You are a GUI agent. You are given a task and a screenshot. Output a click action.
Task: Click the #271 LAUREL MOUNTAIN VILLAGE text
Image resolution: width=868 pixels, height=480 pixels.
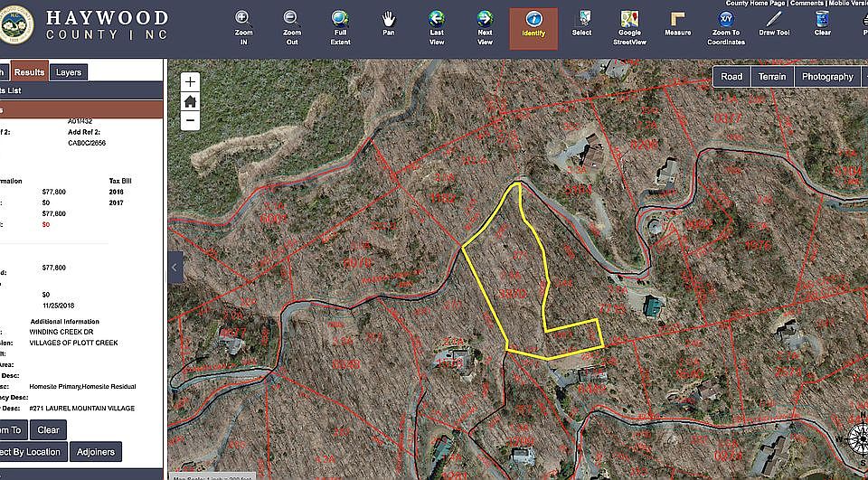click(x=82, y=408)
